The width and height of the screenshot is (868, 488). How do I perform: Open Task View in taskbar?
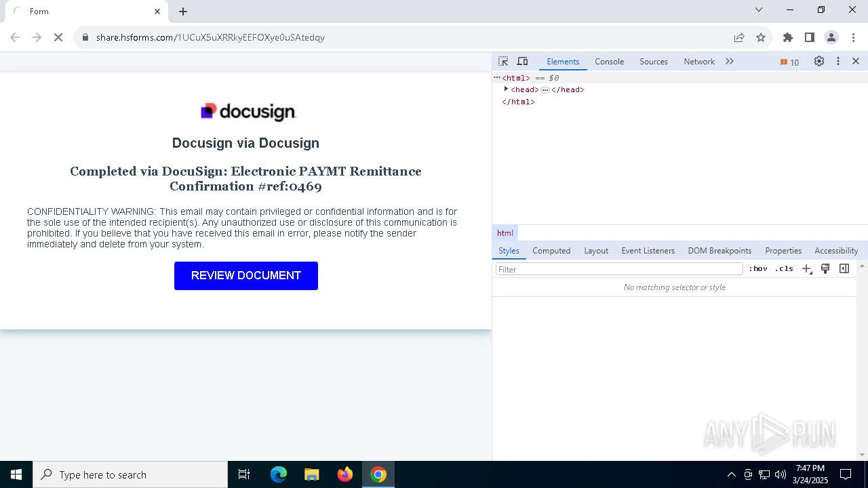point(244,474)
